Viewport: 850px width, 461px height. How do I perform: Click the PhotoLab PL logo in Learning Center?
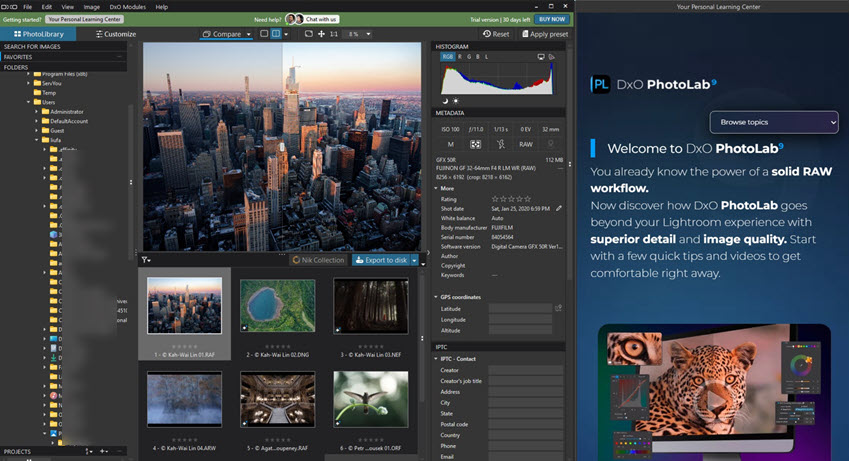pyautogui.click(x=600, y=85)
